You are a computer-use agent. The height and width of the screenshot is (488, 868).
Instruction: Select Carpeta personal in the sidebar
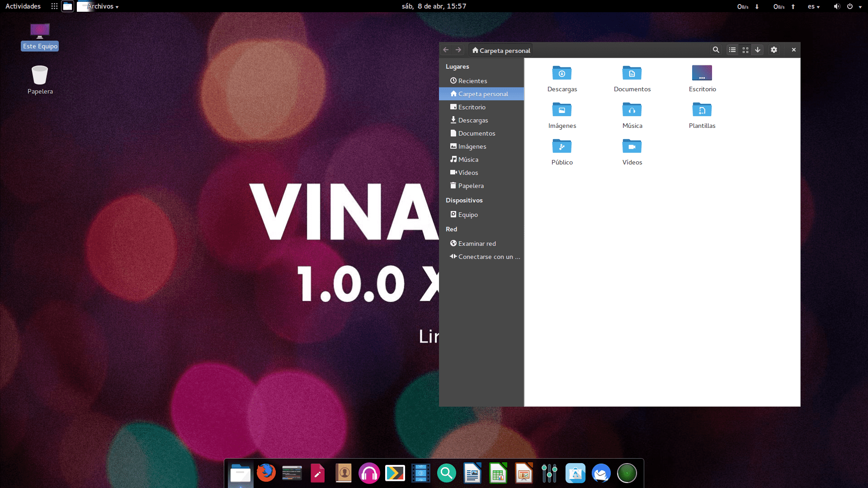point(481,94)
